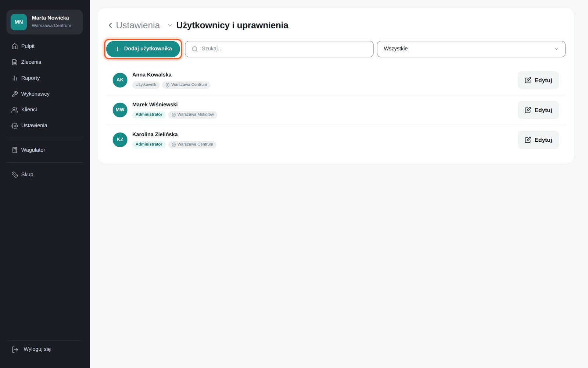The image size is (588, 368).
Task: Open the Marta Nowicka profile card
Action: pos(44,22)
